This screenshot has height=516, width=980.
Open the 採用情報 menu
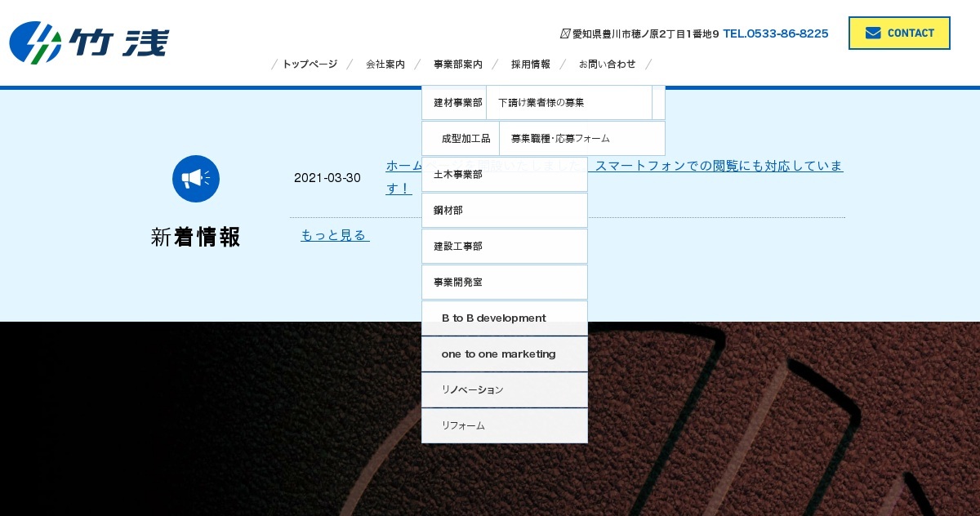pyautogui.click(x=531, y=64)
